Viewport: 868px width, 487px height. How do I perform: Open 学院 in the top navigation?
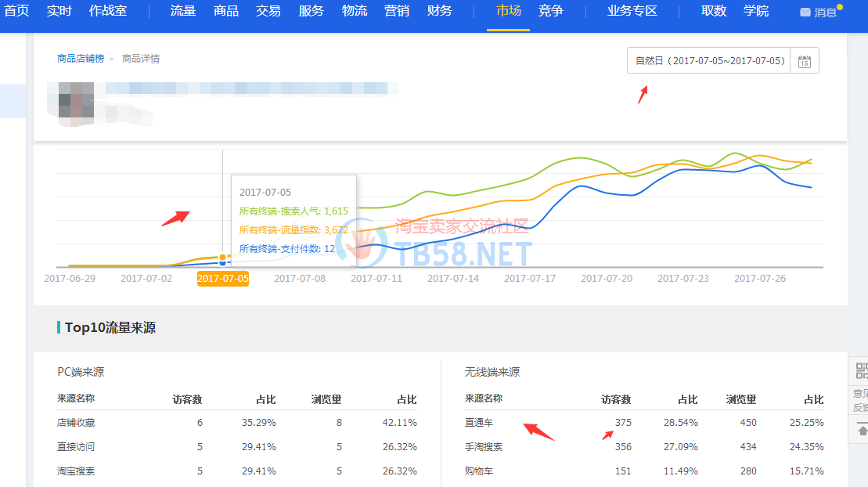click(x=756, y=11)
